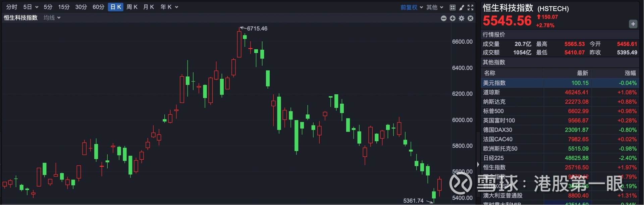Expand the 其他 options dropdown
Viewport: 644px width, 205px height.
pyautogui.click(x=435, y=7)
